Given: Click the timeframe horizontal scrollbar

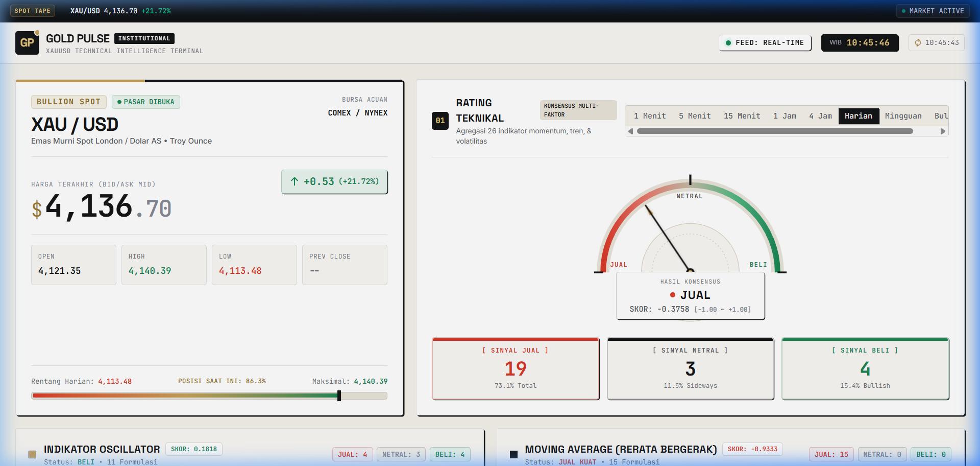Looking at the screenshot, I should (x=775, y=131).
